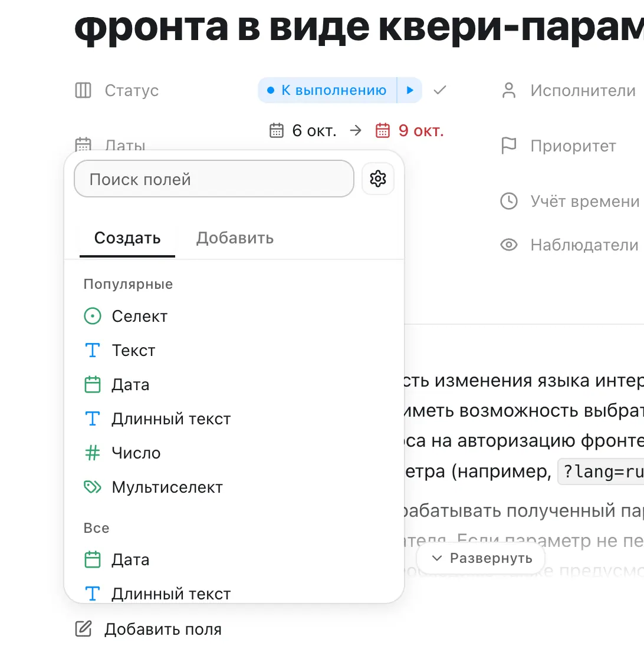Click the Длинный текст T icon in Популярные
The width and height of the screenshot is (644, 666).
(x=93, y=419)
